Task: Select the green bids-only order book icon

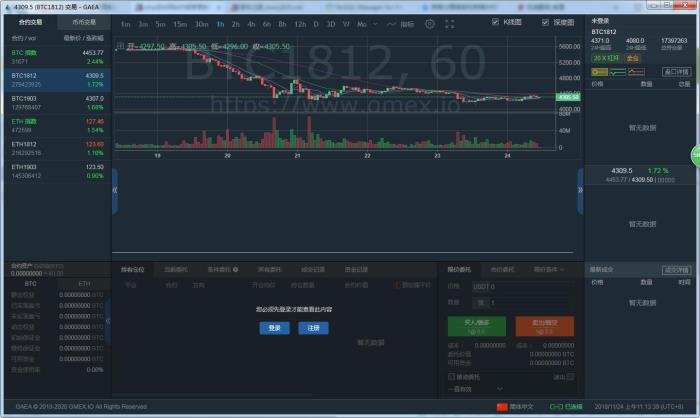Action: [618, 71]
